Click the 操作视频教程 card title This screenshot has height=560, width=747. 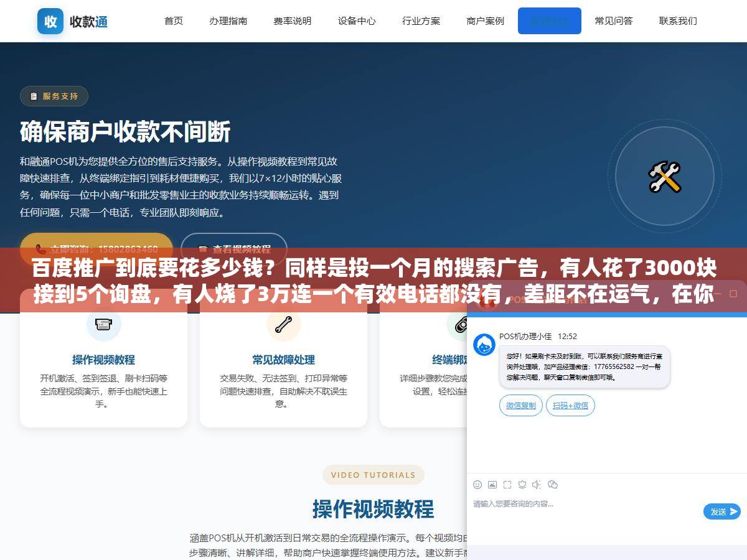(103, 360)
